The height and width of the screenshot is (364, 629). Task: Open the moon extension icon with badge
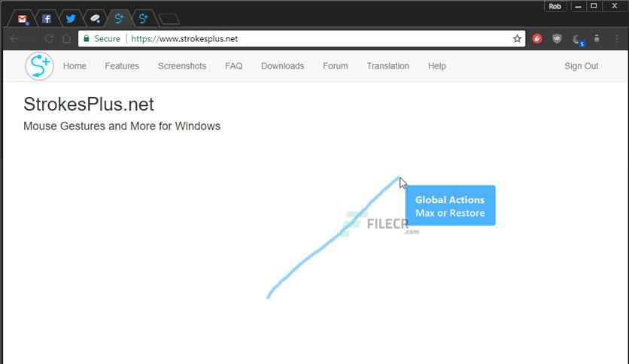tap(578, 40)
